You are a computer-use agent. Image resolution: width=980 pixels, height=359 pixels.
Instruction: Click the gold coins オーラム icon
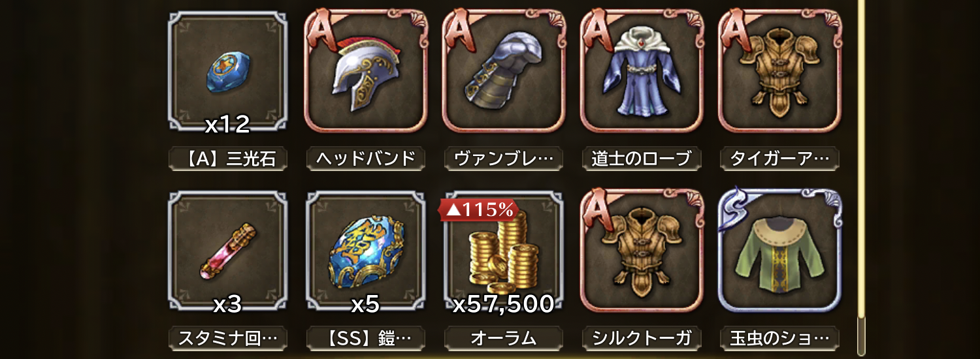[503, 251]
